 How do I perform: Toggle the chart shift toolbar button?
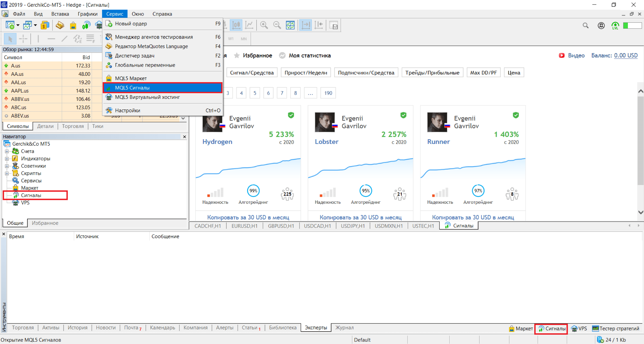tap(319, 25)
